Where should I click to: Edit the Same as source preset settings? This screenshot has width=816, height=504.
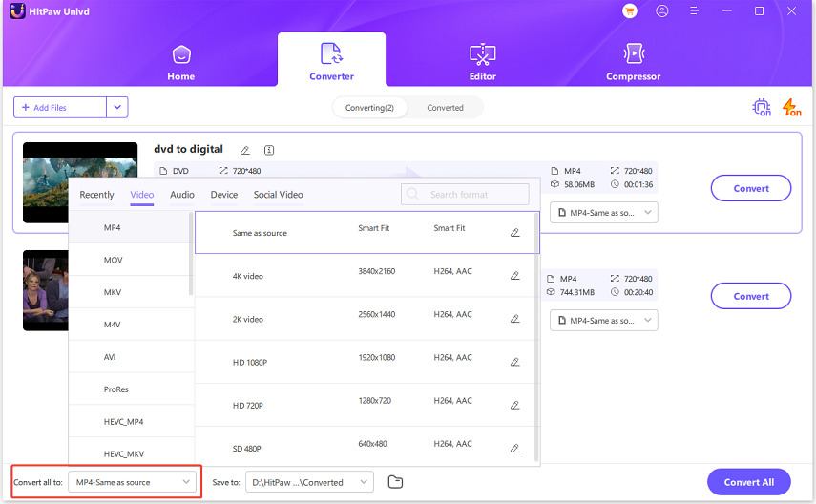click(x=514, y=233)
